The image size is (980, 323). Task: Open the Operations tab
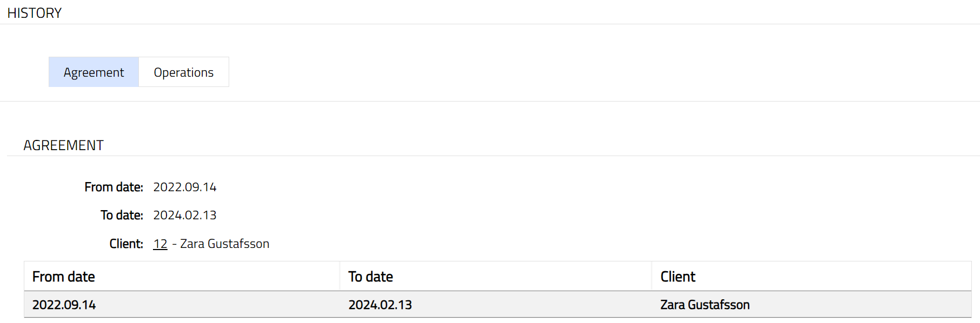[184, 72]
